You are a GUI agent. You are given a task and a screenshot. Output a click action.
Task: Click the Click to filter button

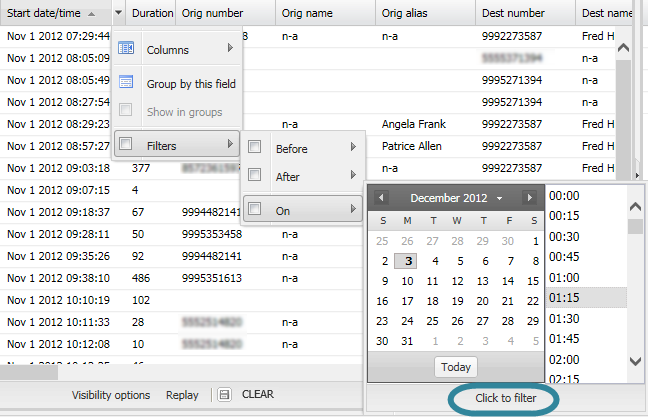504,397
